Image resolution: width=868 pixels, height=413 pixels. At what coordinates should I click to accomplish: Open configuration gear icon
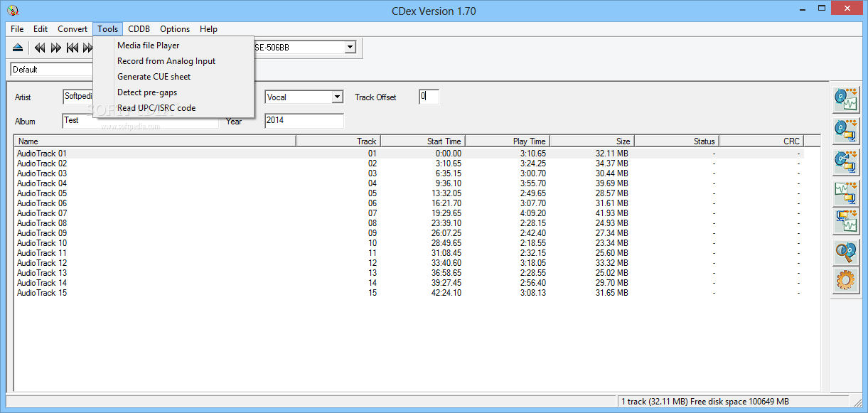point(845,281)
